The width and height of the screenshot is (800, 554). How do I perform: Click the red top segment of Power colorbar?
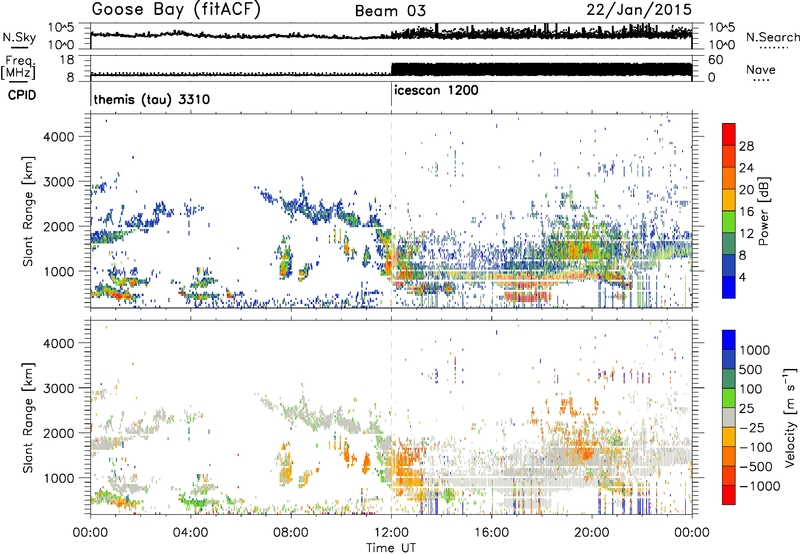pos(729,134)
